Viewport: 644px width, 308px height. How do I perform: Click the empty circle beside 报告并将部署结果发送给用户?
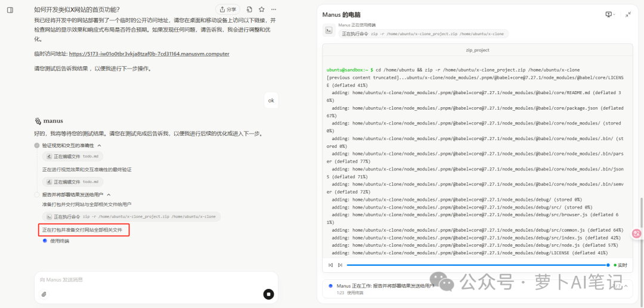tap(37, 195)
